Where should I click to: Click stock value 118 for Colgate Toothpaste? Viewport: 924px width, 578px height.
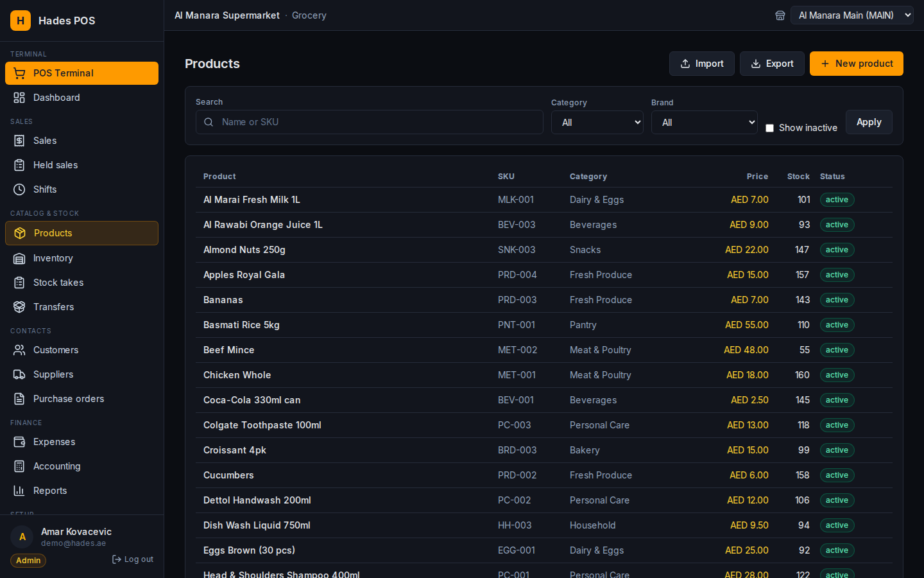coord(803,425)
